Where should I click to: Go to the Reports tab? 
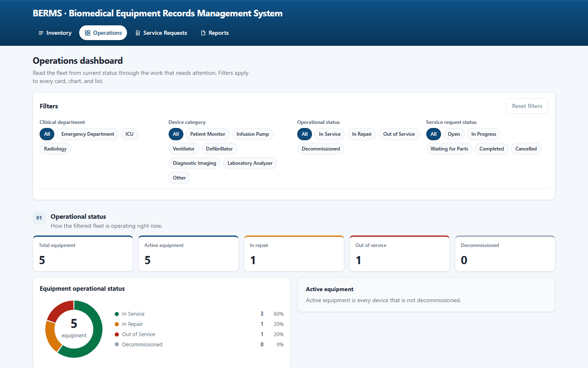[214, 33]
